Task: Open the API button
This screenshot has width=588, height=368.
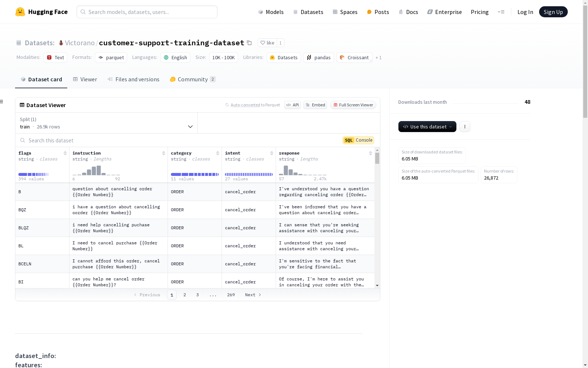Action: coord(293,105)
